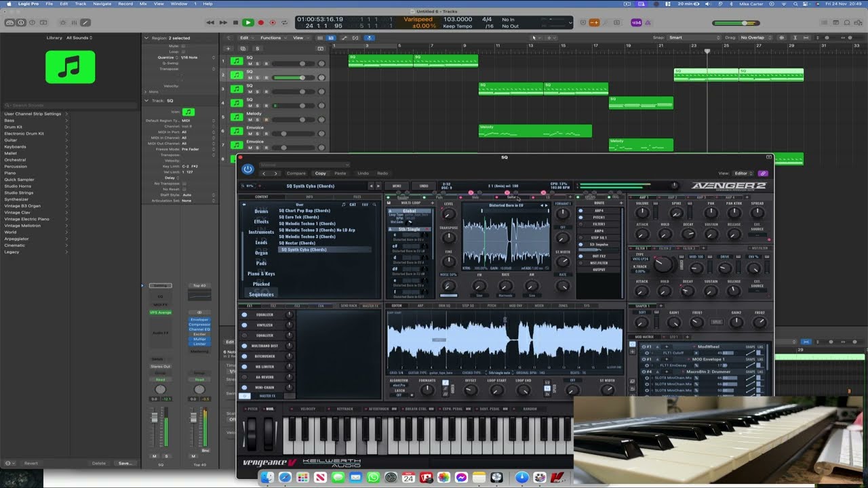
Task: Click the previous preset arrow beside SQ Synth Cyba
Action: (370, 186)
